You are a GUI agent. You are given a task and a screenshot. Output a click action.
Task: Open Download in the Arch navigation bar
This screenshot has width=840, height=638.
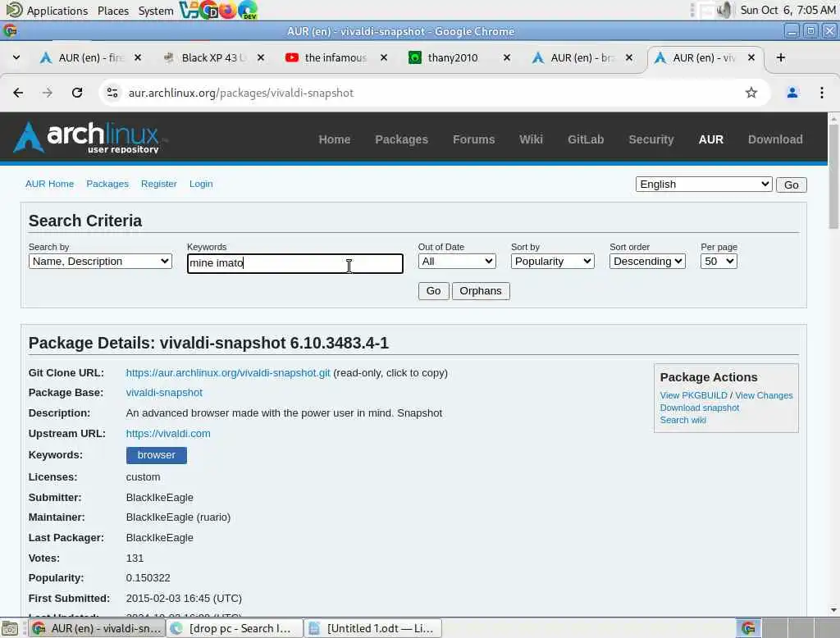pos(775,139)
